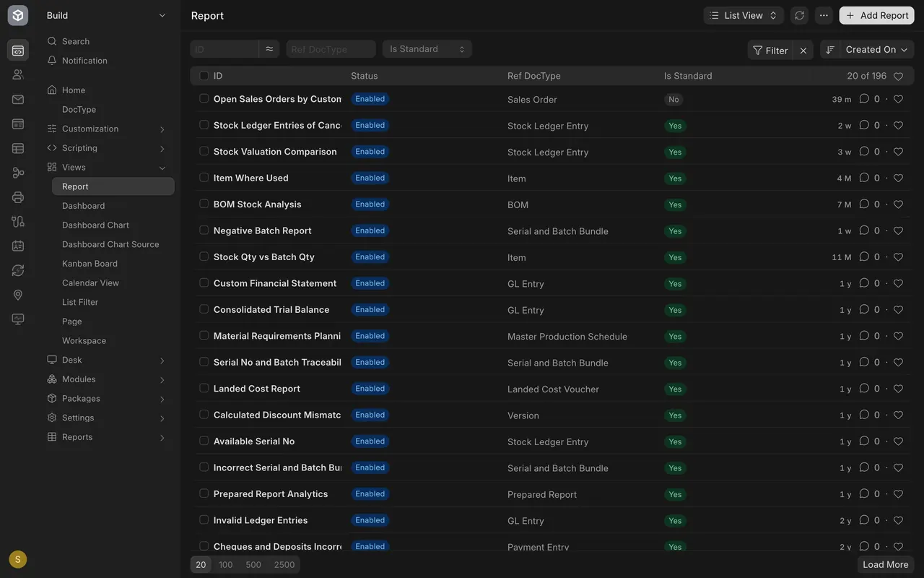
Task: Open the Is Standard filter dropdown
Action: [427, 49]
